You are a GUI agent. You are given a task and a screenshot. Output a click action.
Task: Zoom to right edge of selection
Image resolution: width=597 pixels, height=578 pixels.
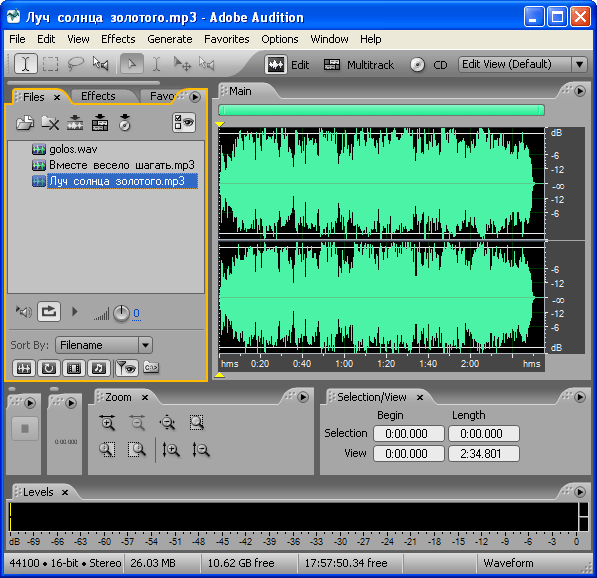pos(137,450)
